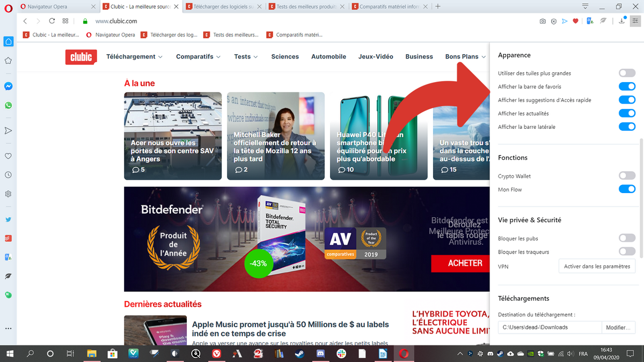The height and width of the screenshot is (362, 644).
Task: Click the three-dots sidebar setup icon
Action: click(9, 328)
